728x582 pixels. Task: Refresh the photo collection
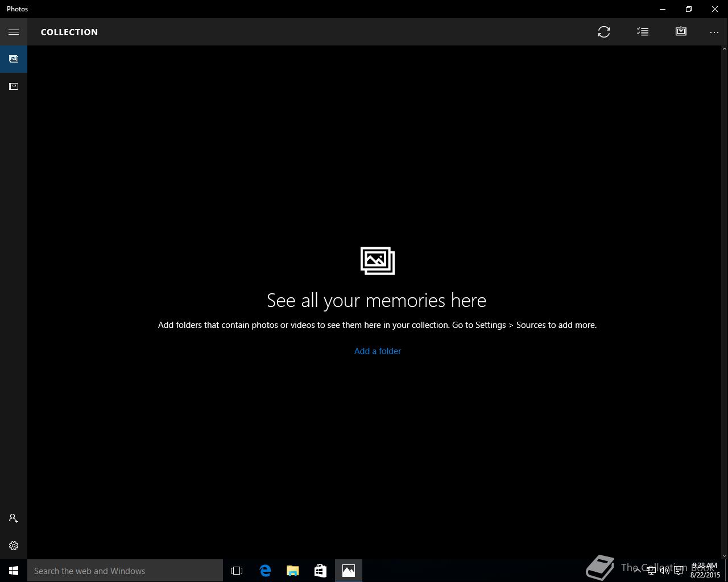click(604, 32)
